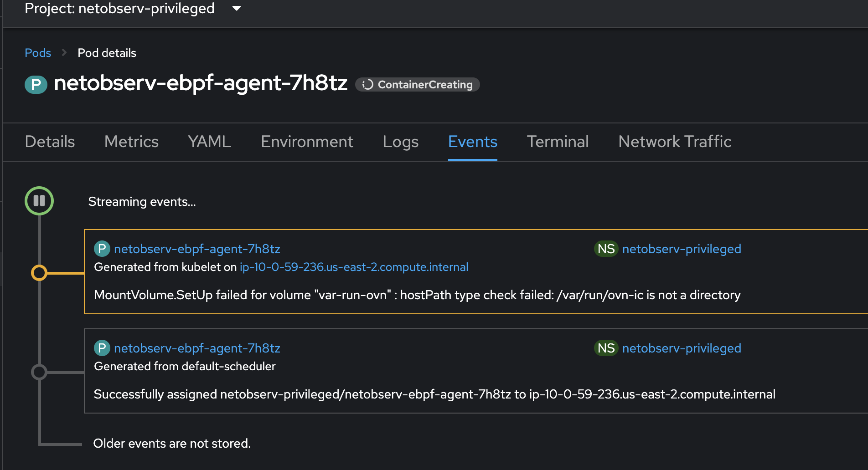Viewport: 868px width, 470px height.
Task: Open netobserv-privileged namespace link in kubelet event
Action: (682, 249)
